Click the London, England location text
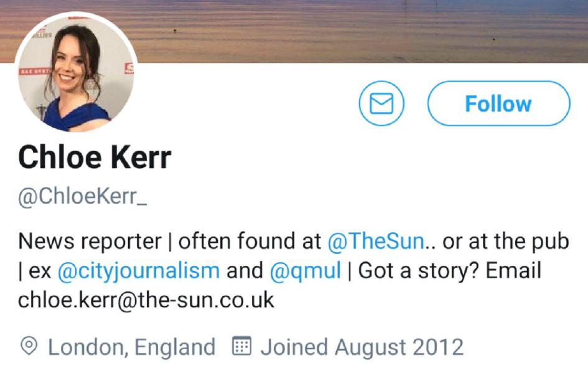This screenshot has height=366, width=588. 131,347
